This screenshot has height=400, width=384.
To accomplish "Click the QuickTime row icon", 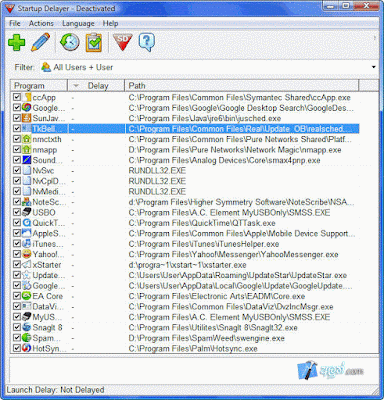I will (x=27, y=223).
